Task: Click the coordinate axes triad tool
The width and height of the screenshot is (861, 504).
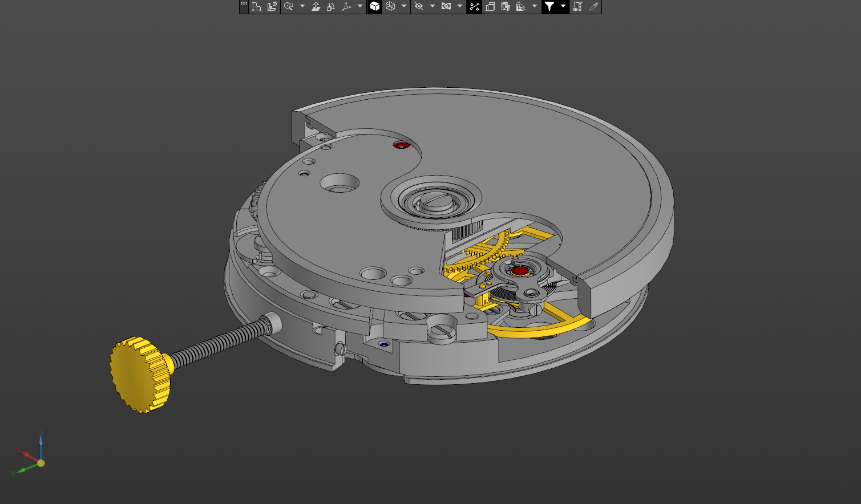Action: tap(346, 6)
